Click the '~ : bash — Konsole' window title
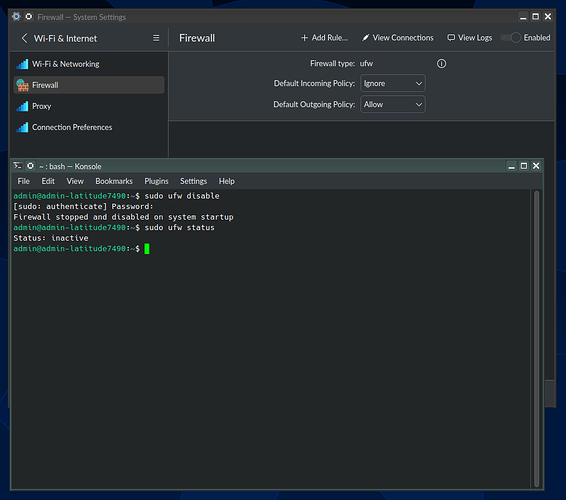This screenshot has height=500, width=566. point(70,166)
